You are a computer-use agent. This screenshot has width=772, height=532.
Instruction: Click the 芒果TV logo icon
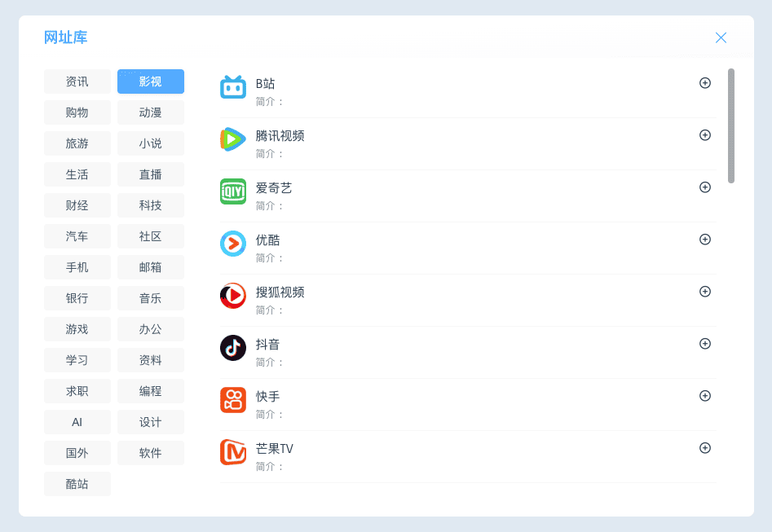point(233,452)
